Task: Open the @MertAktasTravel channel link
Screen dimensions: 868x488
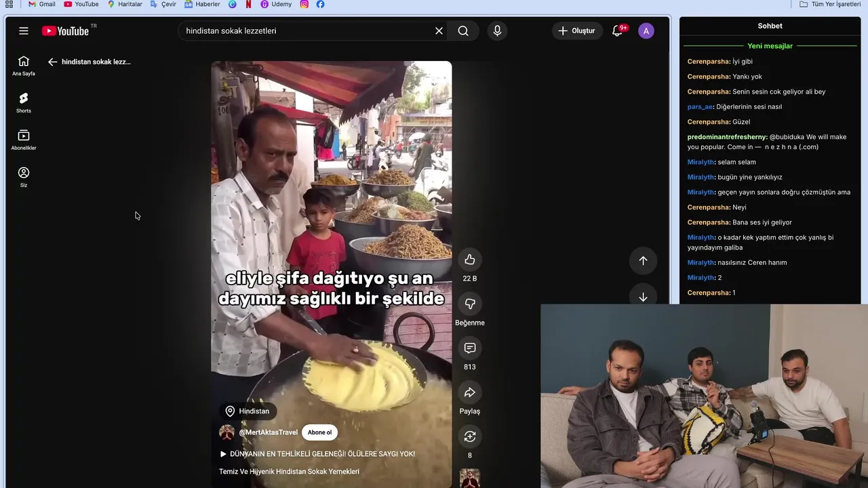Action: [268, 432]
